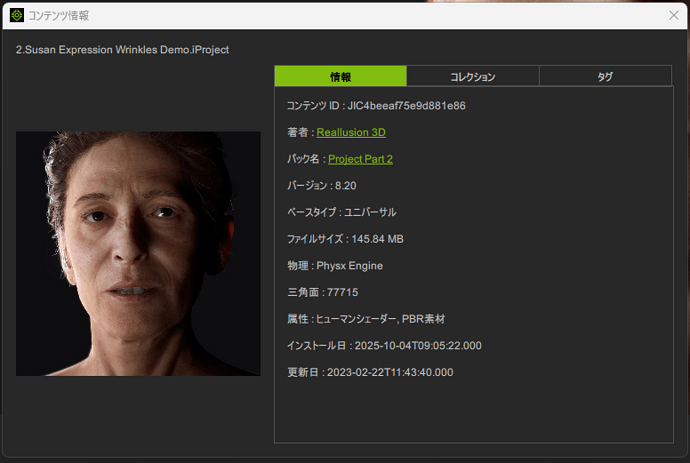The height and width of the screenshot is (463, 690).
Task: Click the 物理 : Physx Engine line
Action: [x=335, y=266]
